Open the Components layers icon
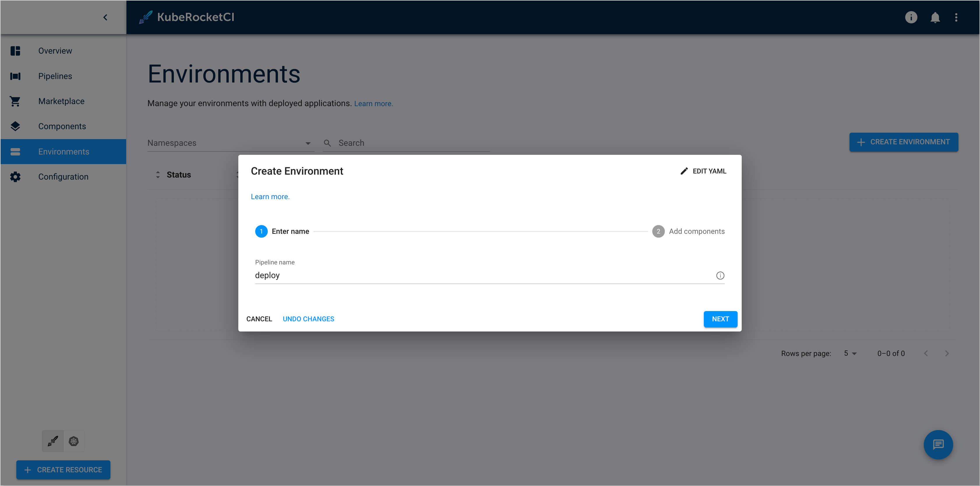 [x=15, y=126]
